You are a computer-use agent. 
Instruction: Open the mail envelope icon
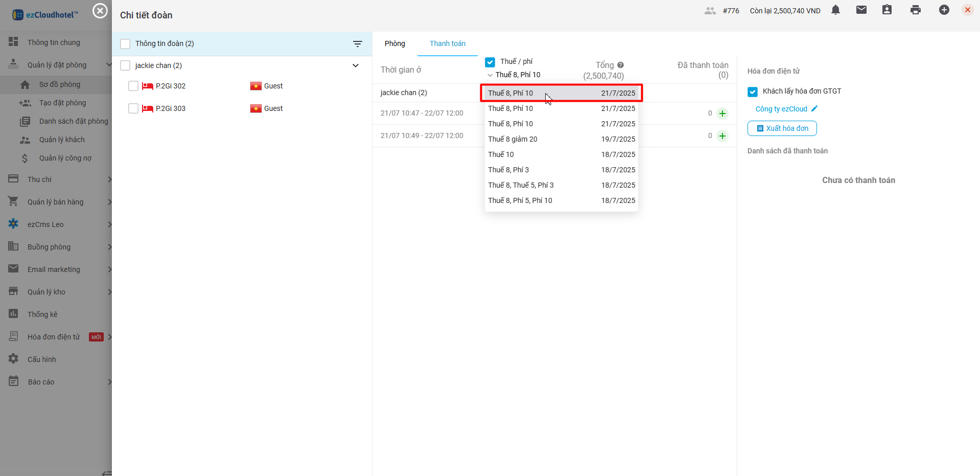[861, 10]
